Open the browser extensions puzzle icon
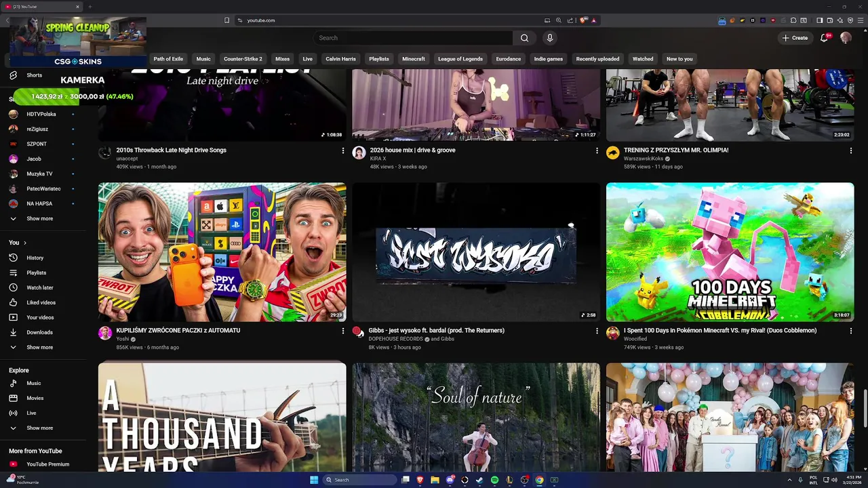This screenshot has width=868, height=488. 793,20
